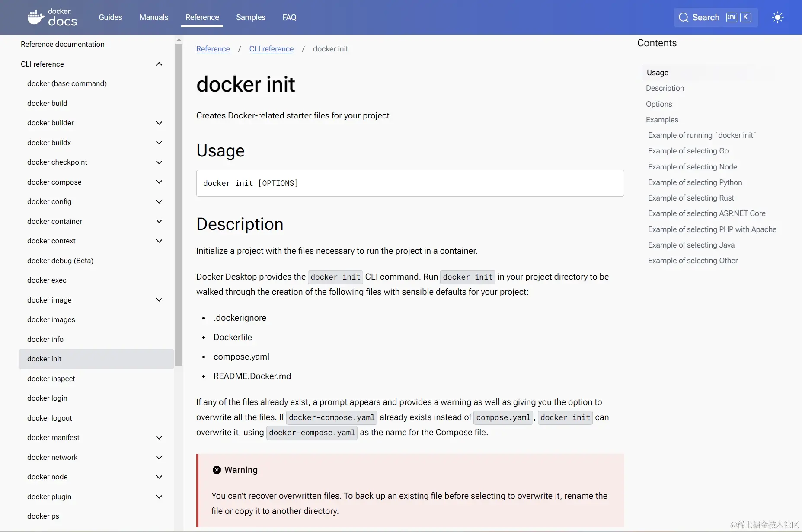The image size is (802, 532).
Task: Go to Example of selecting Rust
Action: 691,198
